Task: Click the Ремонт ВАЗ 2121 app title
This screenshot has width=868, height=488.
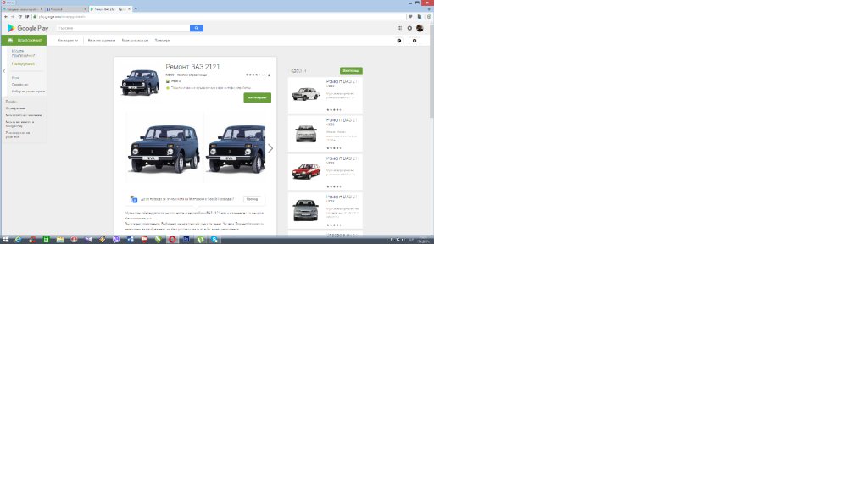Action: pos(192,67)
